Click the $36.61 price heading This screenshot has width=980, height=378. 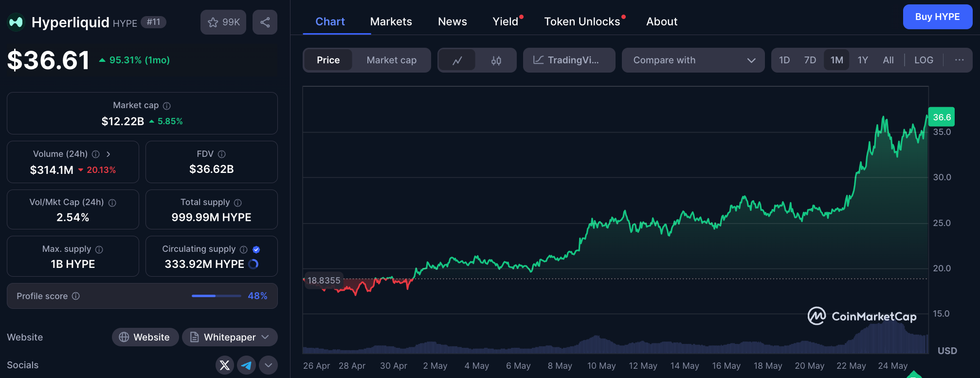click(x=48, y=60)
